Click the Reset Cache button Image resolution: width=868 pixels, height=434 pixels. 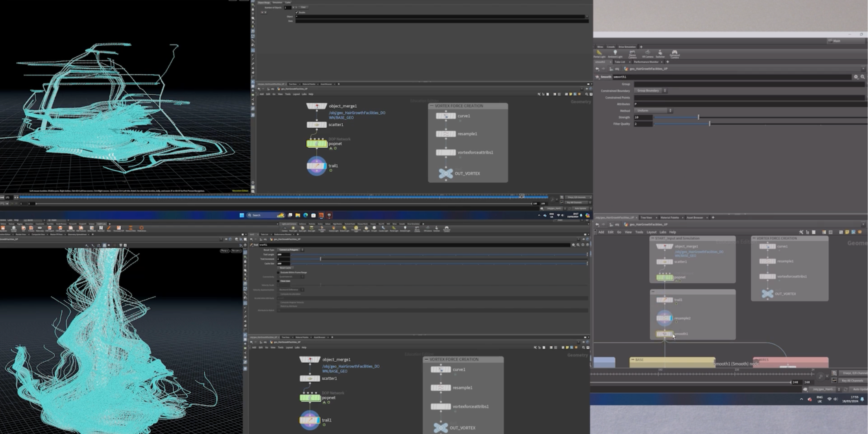pyautogui.click(x=285, y=268)
